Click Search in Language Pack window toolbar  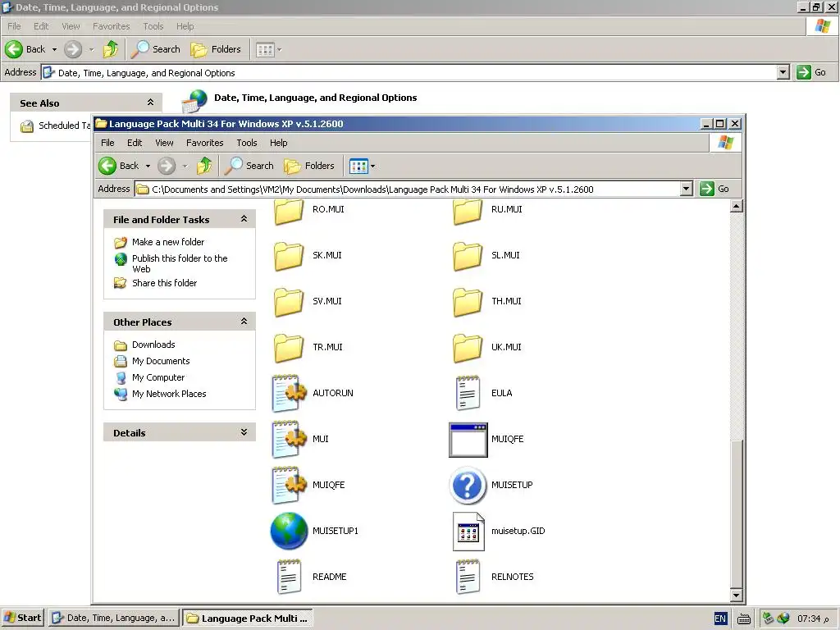click(x=249, y=166)
